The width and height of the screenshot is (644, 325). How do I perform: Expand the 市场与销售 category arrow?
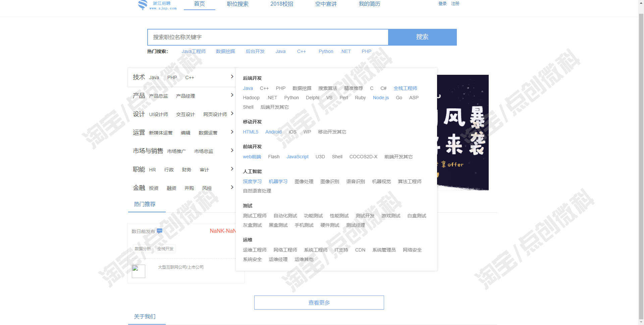coord(232,151)
